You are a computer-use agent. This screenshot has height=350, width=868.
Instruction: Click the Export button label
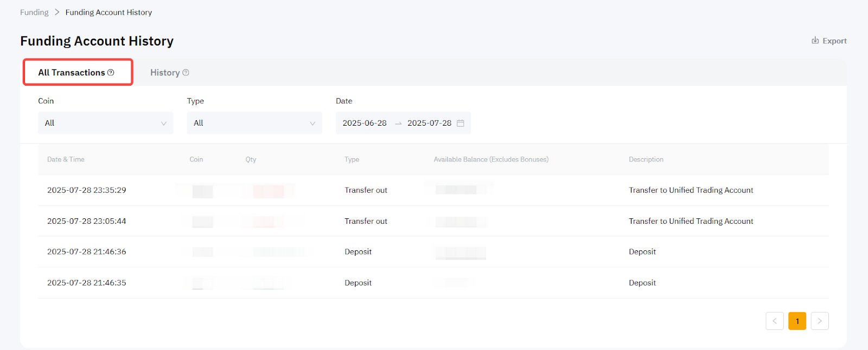[834, 41]
